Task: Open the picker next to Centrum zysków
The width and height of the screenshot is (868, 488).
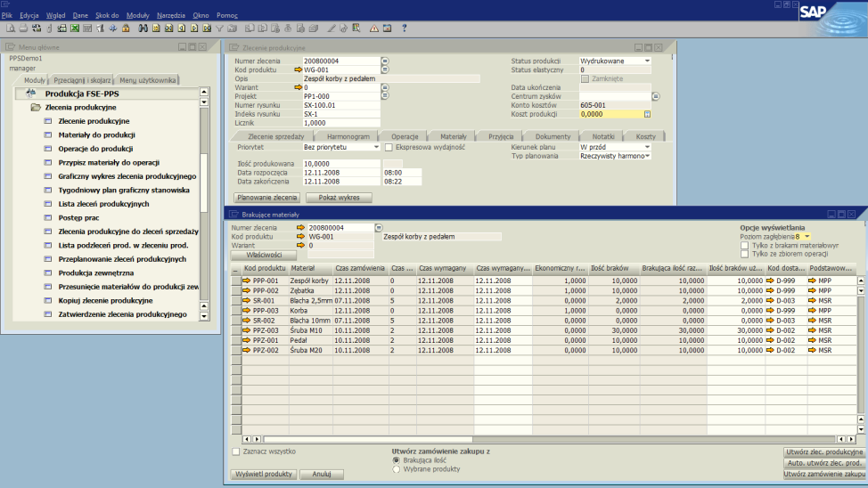Action: [655, 96]
